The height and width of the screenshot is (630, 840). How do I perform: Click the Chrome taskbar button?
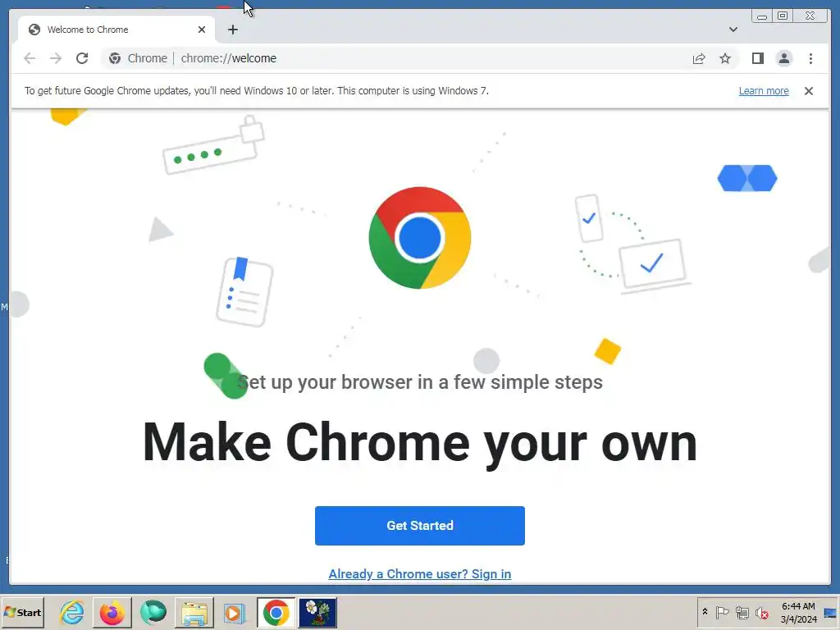pos(276,612)
